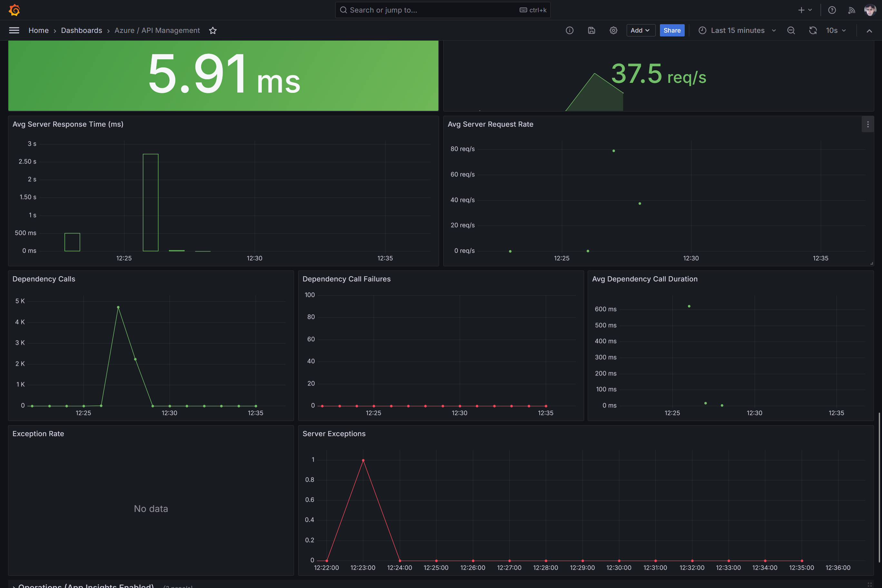
Task: Refresh the dashboard now
Action: click(813, 30)
